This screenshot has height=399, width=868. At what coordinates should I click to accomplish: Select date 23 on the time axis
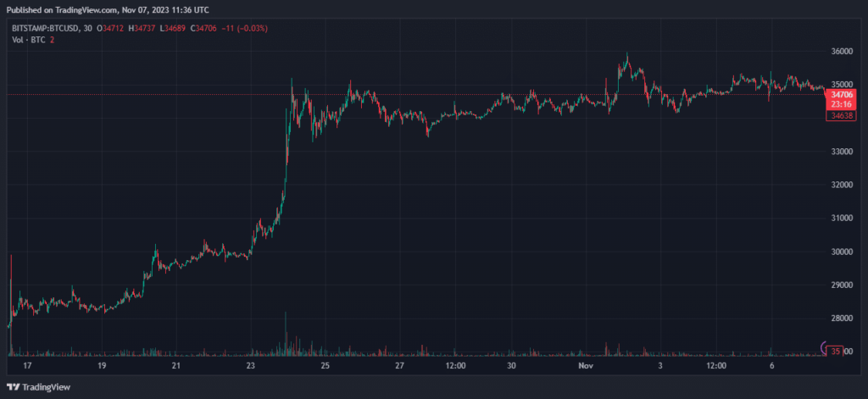[251, 367]
